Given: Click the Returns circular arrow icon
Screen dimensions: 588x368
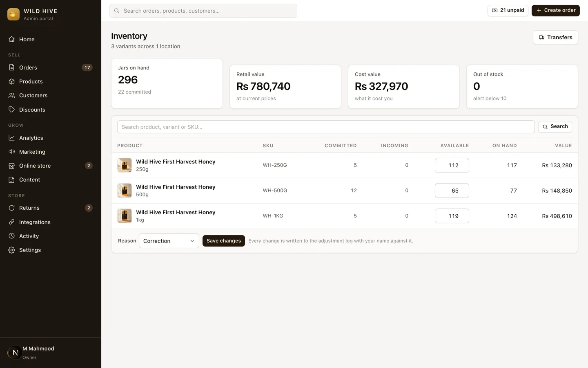Looking at the screenshot, I should (12, 208).
